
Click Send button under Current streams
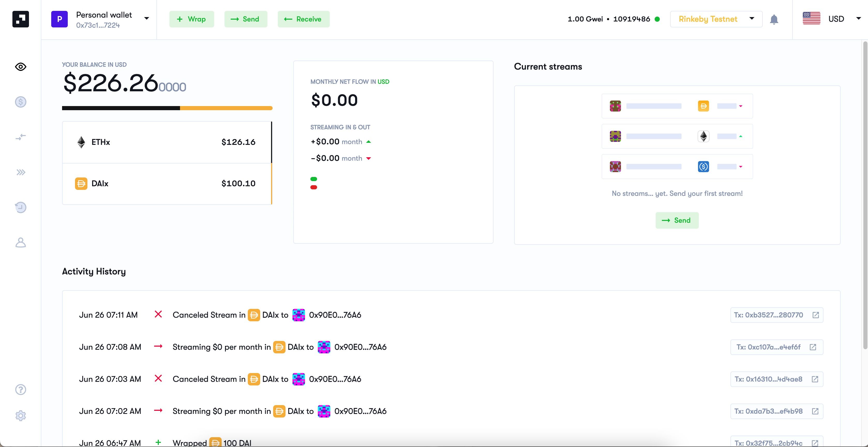tap(677, 220)
